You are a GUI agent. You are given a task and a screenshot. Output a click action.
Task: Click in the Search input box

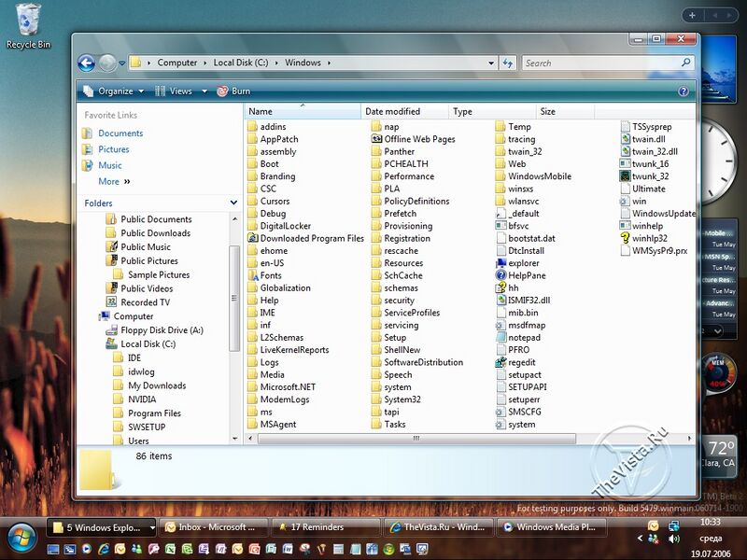click(x=602, y=63)
